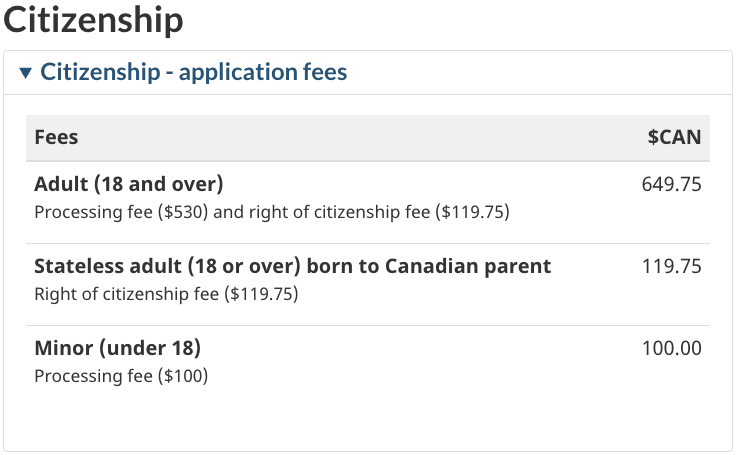This screenshot has width=741, height=455.
Task: Click the minor Processing fee ($100) description
Action: (x=121, y=377)
